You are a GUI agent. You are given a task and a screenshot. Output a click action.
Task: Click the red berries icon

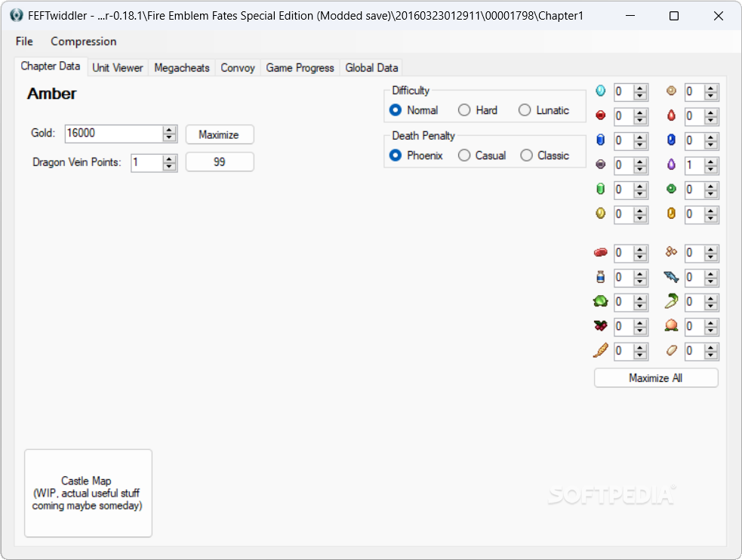click(601, 326)
